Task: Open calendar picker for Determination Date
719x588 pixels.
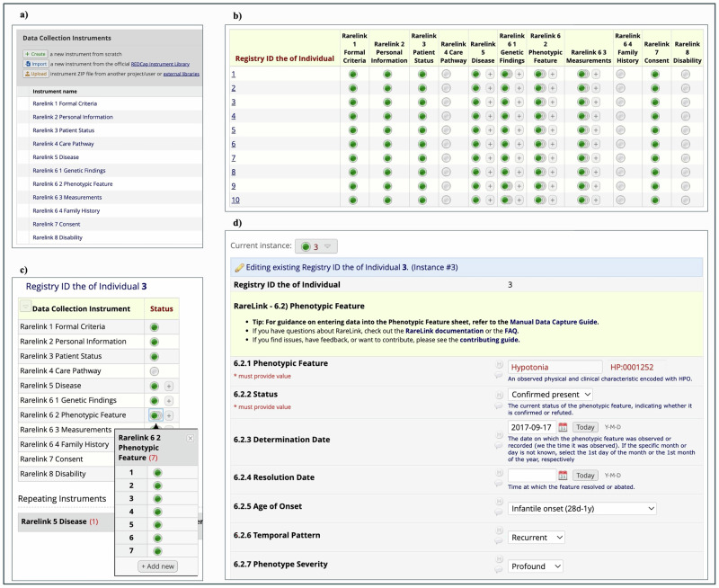Action: [x=563, y=427]
